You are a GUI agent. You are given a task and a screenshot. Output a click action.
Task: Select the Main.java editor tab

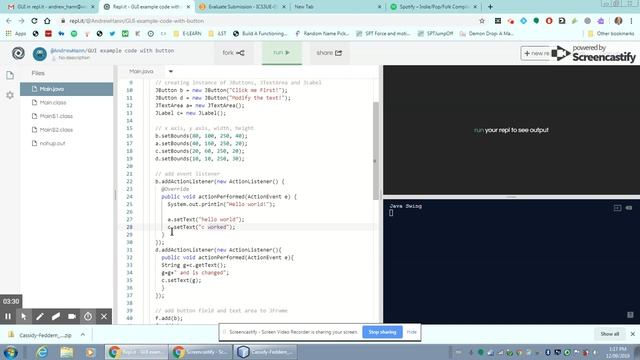coord(141,71)
